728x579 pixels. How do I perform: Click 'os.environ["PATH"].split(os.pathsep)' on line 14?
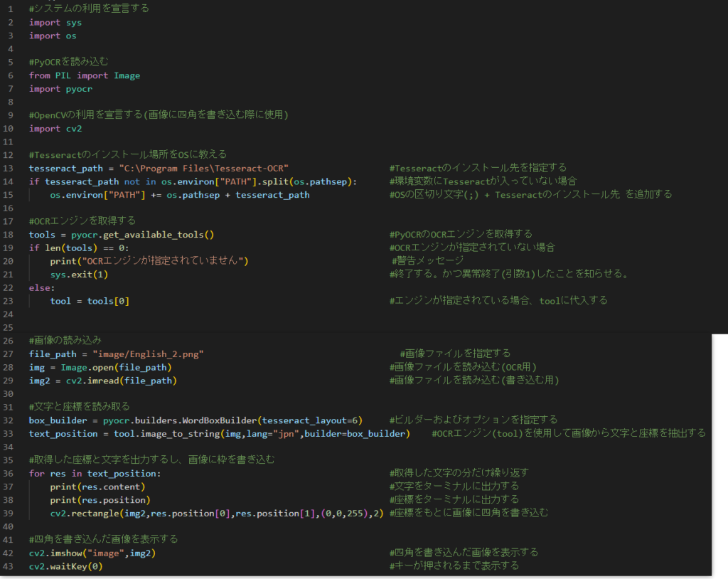tap(257, 181)
